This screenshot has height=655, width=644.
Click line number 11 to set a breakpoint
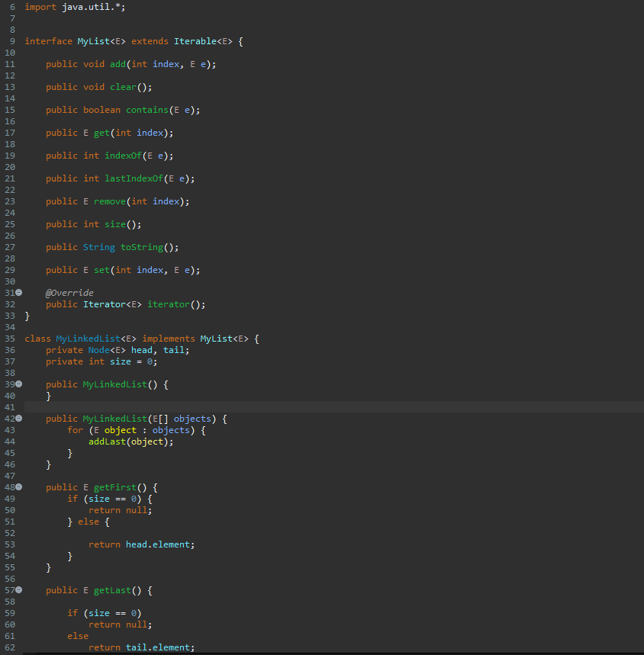pyautogui.click(x=9, y=63)
